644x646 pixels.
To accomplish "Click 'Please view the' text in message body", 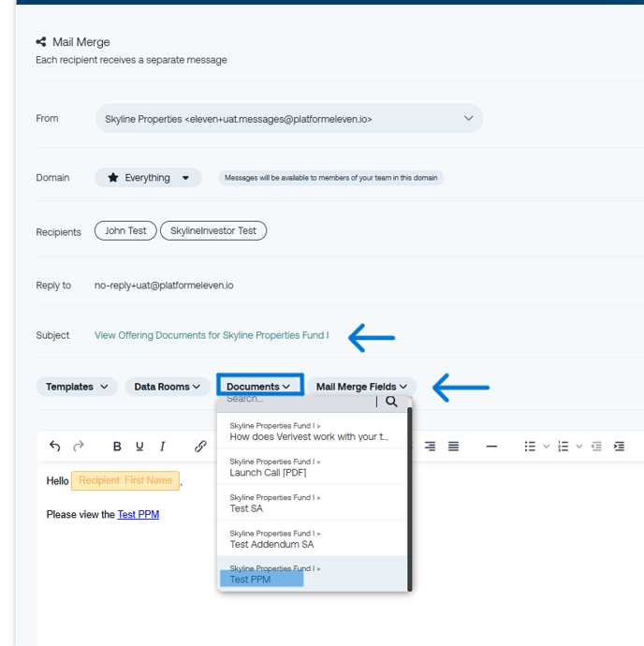I will [80, 515].
